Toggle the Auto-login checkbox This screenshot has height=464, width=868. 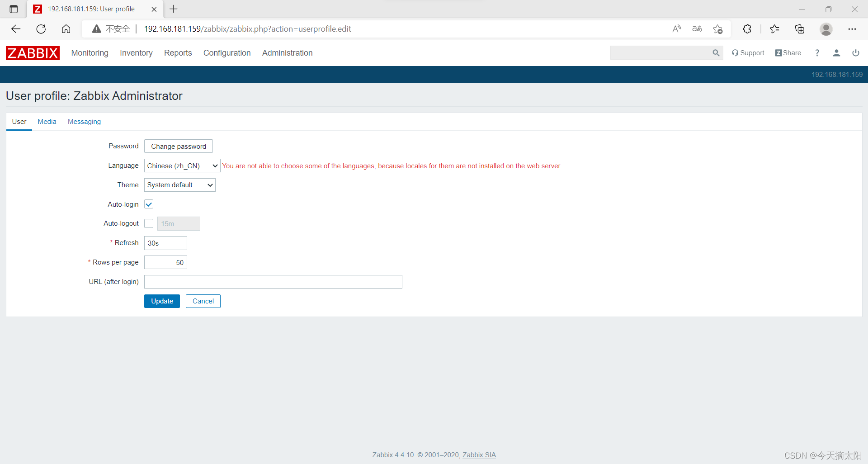coord(149,204)
